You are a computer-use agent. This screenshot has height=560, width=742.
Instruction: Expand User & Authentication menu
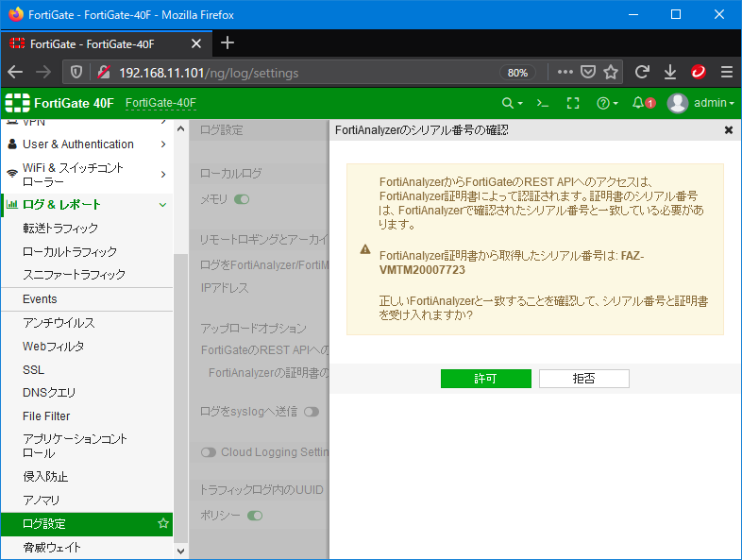[x=87, y=144]
